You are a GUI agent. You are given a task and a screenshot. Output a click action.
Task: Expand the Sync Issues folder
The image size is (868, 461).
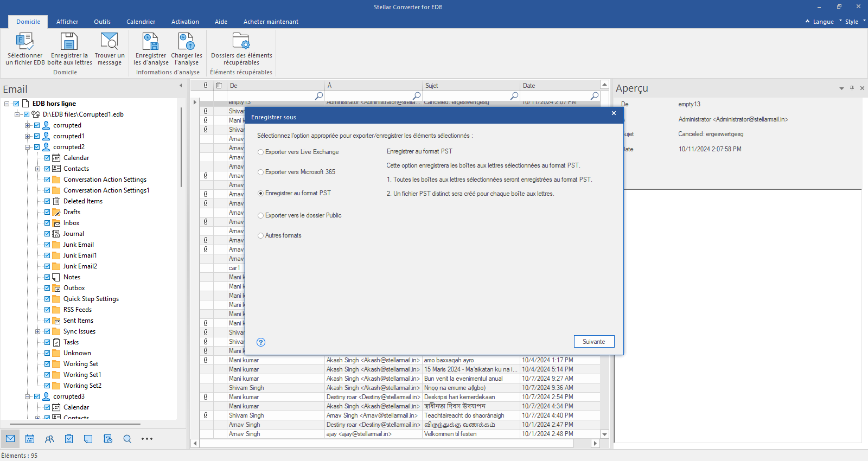pos(38,331)
